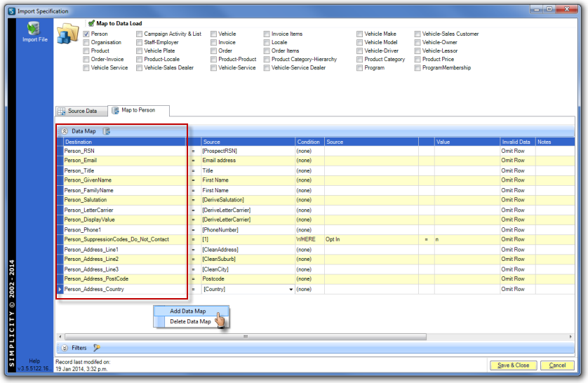This screenshot has width=588, height=383.
Task: Click the Postcode source cell
Action: point(248,278)
